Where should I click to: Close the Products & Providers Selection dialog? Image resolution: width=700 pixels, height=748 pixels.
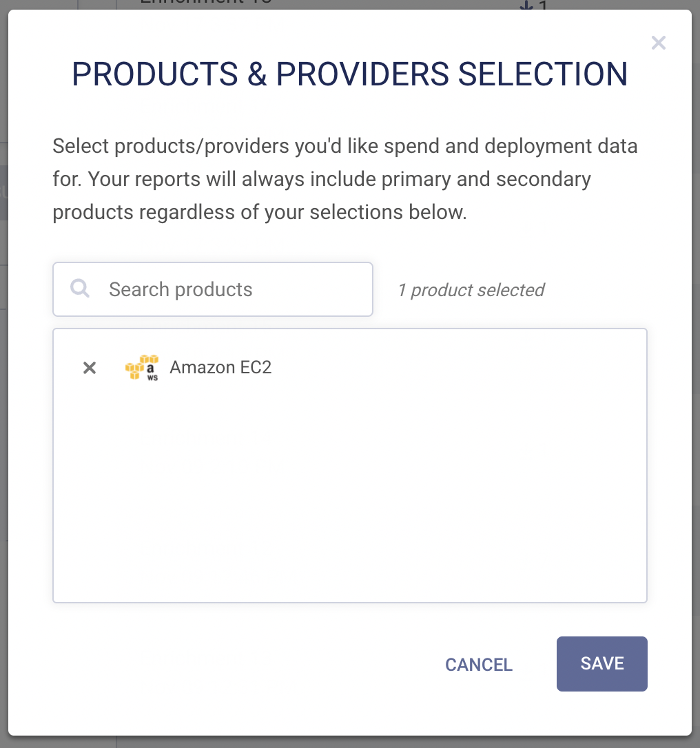point(658,43)
